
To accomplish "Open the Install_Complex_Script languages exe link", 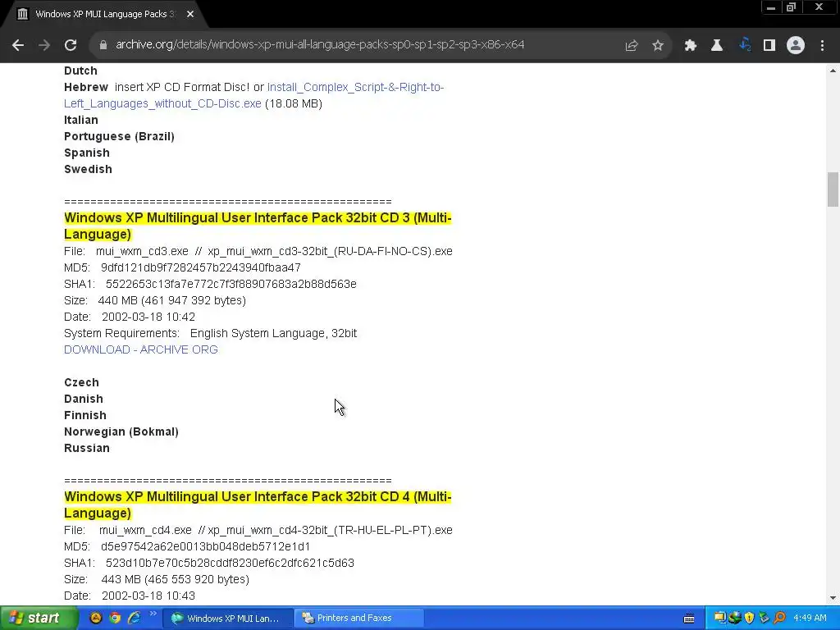I will [x=254, y=95].
